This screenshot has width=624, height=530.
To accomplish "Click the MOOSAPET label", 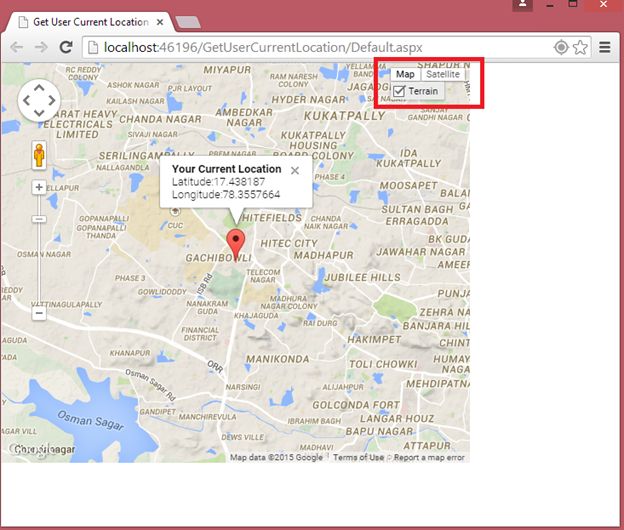I will (x=408, y=185).
